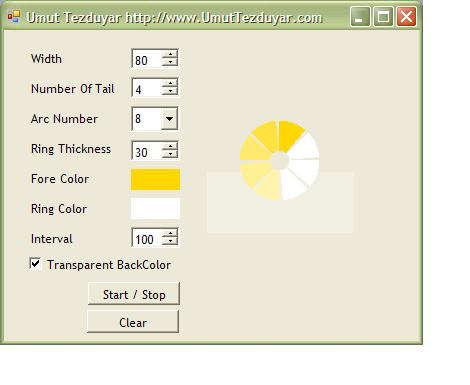Click the Start / Stop button
The width and height of the screenshot is (470, 385).
(x=134, y=294)
